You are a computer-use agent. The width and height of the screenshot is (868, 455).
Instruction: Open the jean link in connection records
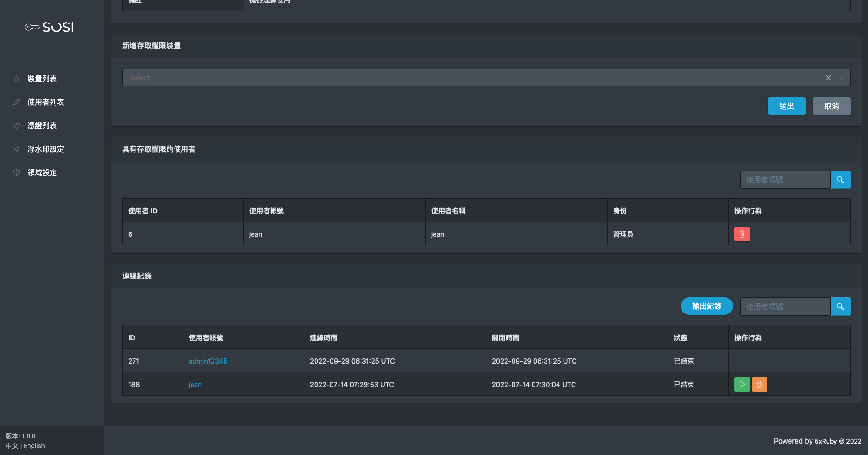(x=195, y=385)
